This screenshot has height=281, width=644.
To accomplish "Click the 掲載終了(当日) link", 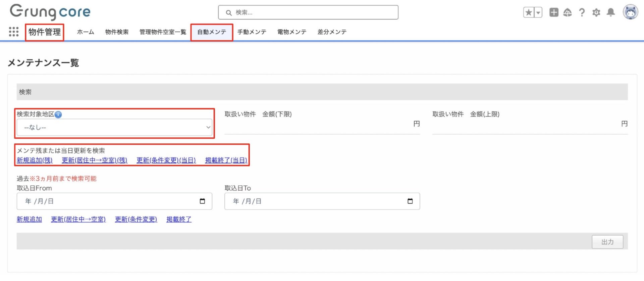I will point(226,160).
